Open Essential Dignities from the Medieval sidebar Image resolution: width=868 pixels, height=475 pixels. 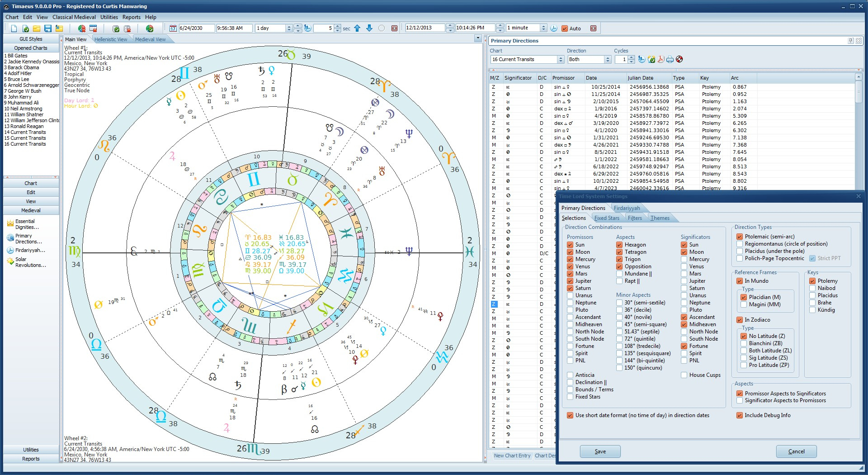tap(26, 224)
